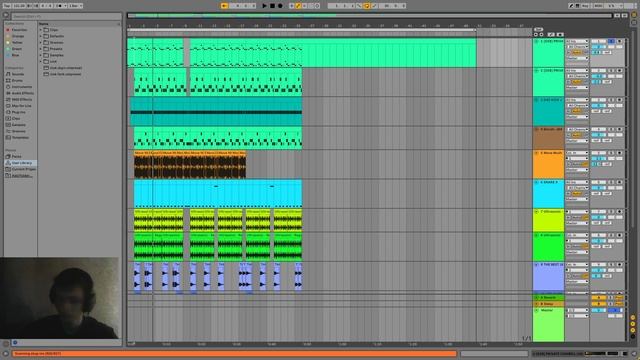The height and width of the screenshot is (360, 640).
Task: Switch view with top-right orange selector icon
Action: click(x=634, y=14)
